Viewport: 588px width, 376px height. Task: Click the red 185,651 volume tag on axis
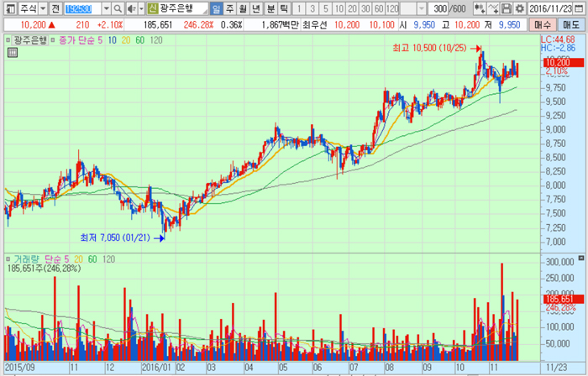point(564,299)
